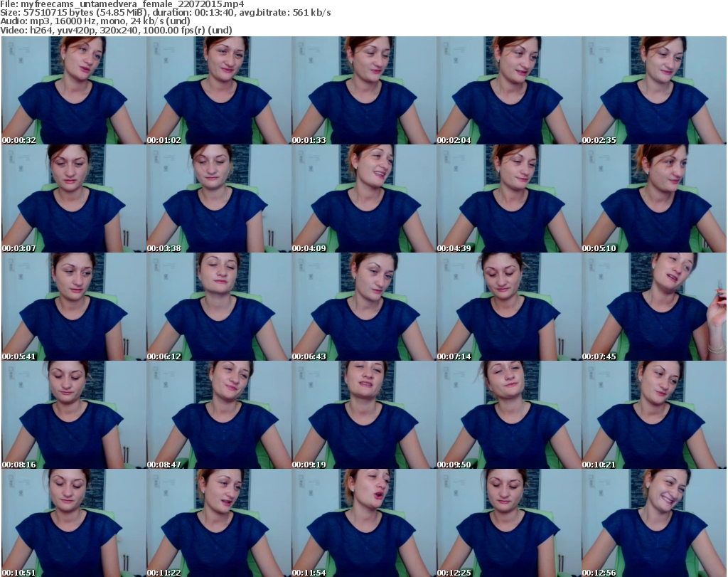
Task: Click the thumbnail stamped 00:02:35
Action: (654, 90)
